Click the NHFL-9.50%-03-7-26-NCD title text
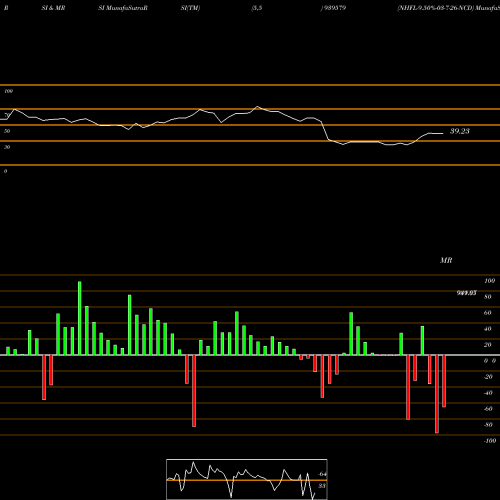The width and height of the screenshot is (500, 500). pyautogui.click(x=435, y=8)
